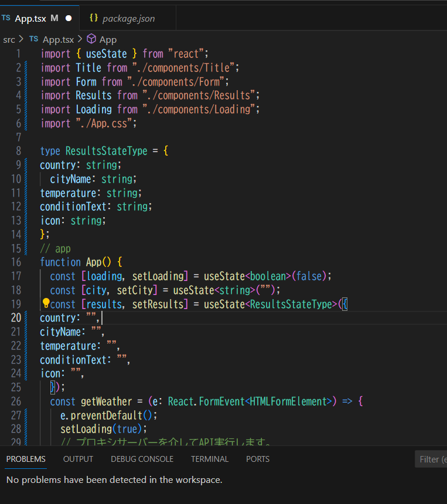Viewport: 447px width, 504px height.
Task: Click 'setLoading(true);' on line 28
Action: coord(104,429)
